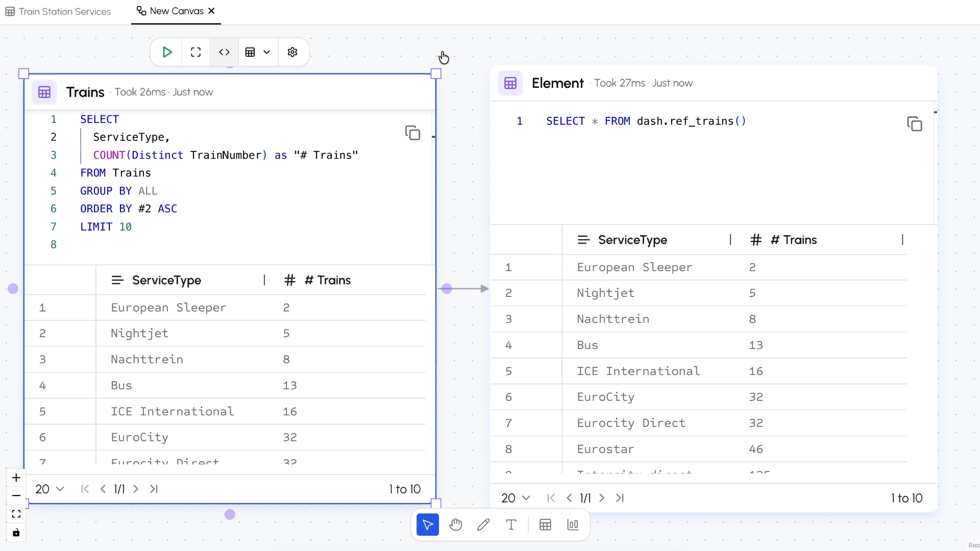This screenshot has height=551, width=980.
Task: Select Nachttrein cell in Element panel
Action: tap(613, 319)
